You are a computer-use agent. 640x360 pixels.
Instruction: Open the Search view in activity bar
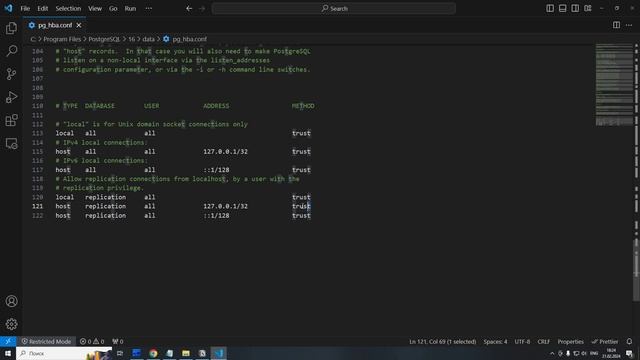tap(11, 51)
